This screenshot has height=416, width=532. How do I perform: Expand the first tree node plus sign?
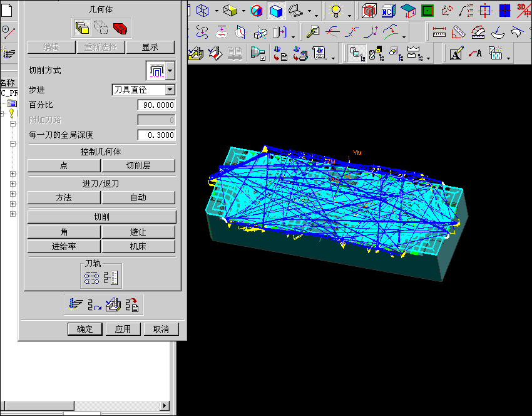[x=13, y=174]
